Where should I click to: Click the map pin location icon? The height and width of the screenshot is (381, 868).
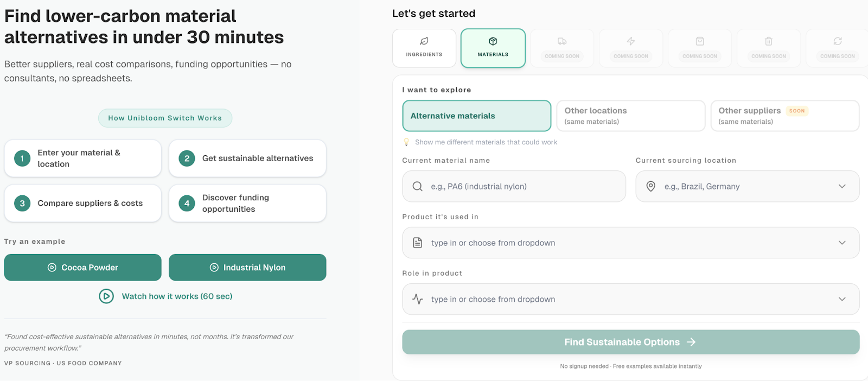651,186
